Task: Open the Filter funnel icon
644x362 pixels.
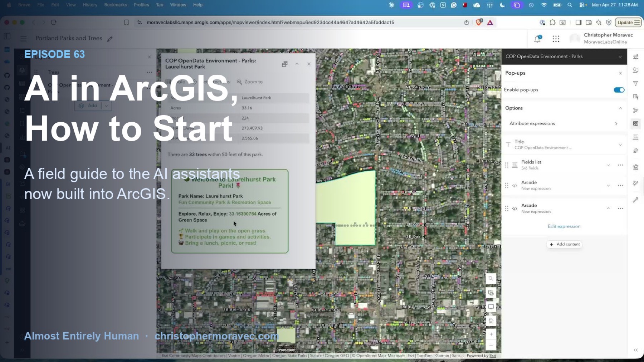Action: coord(636,83)
